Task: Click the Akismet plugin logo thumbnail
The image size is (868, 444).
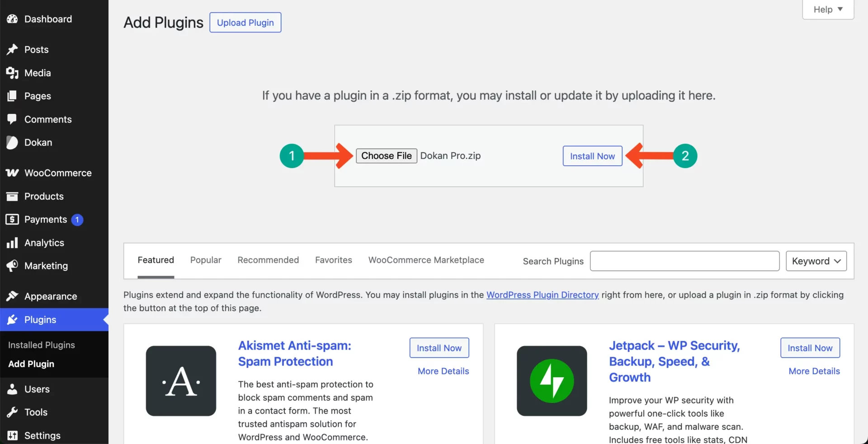Action: [x=181, y=381]
